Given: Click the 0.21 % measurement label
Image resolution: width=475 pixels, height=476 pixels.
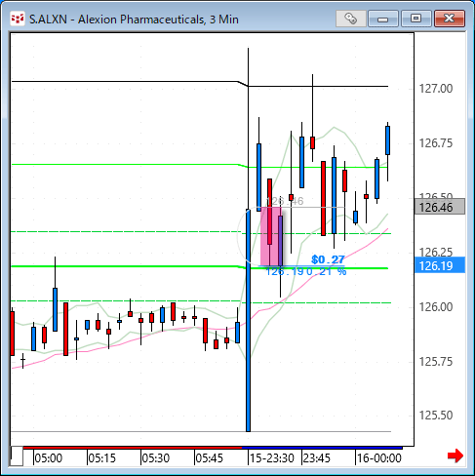Looking at the screenshot, I should point(327,271).
